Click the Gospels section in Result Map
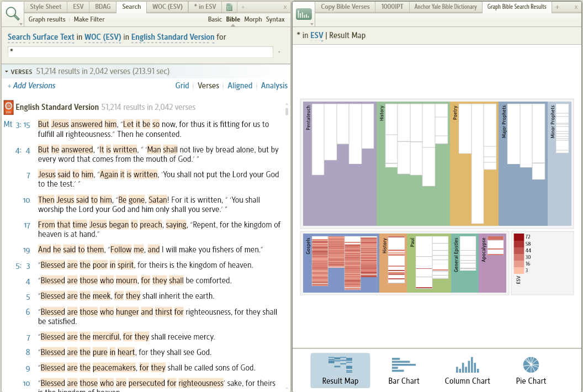Image resolution: width=583 pixels, height=392 pixels. [341, 263]
